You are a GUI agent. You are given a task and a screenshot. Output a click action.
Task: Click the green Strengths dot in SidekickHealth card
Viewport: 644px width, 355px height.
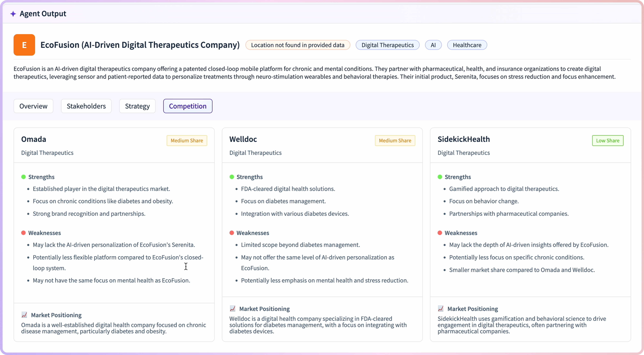click(440, 177)
